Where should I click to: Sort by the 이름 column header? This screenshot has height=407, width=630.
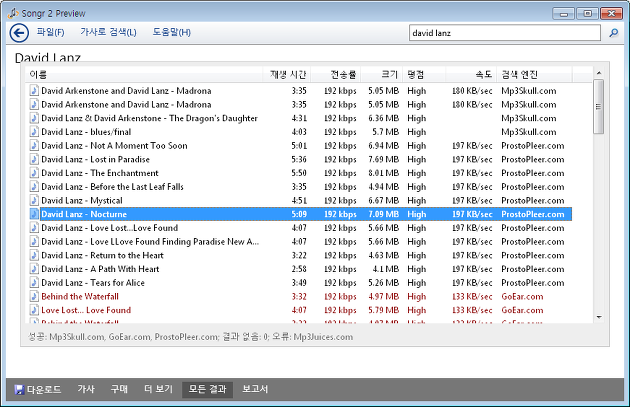[x=145, y=74]
